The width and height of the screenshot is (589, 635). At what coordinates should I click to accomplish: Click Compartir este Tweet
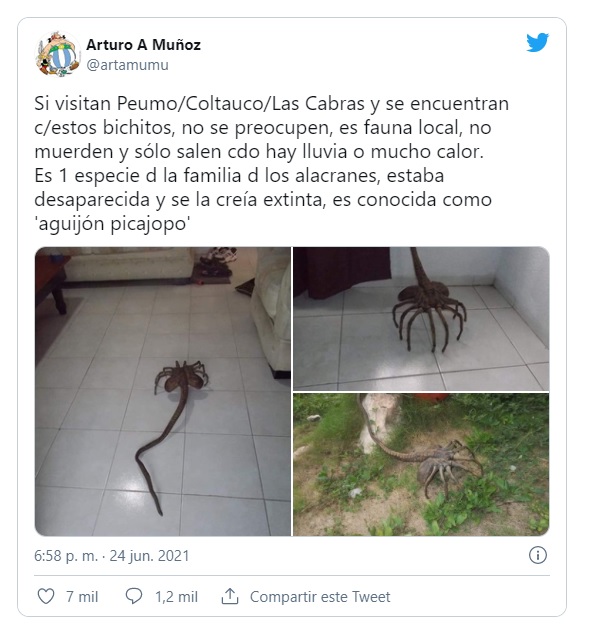pos(320,597)
